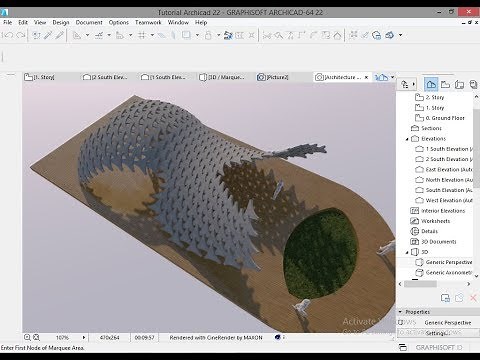
Task: Open tab overview dropdown arrow
Action: 392,77
